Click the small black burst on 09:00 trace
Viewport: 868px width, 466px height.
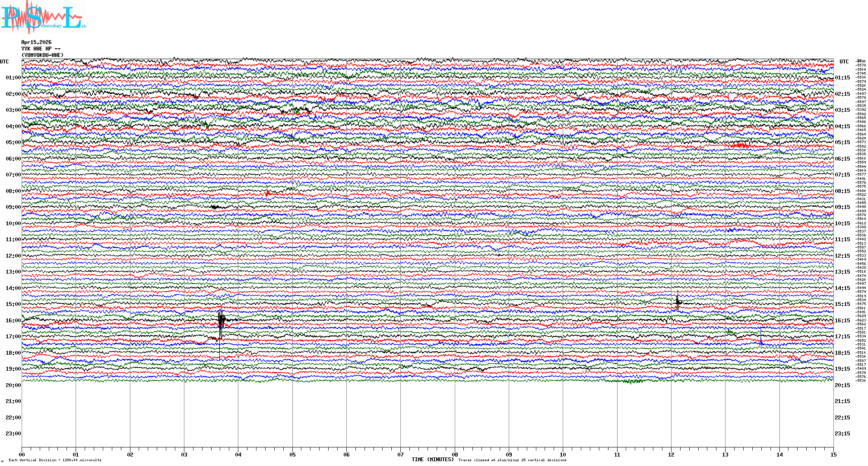[215, 207]
